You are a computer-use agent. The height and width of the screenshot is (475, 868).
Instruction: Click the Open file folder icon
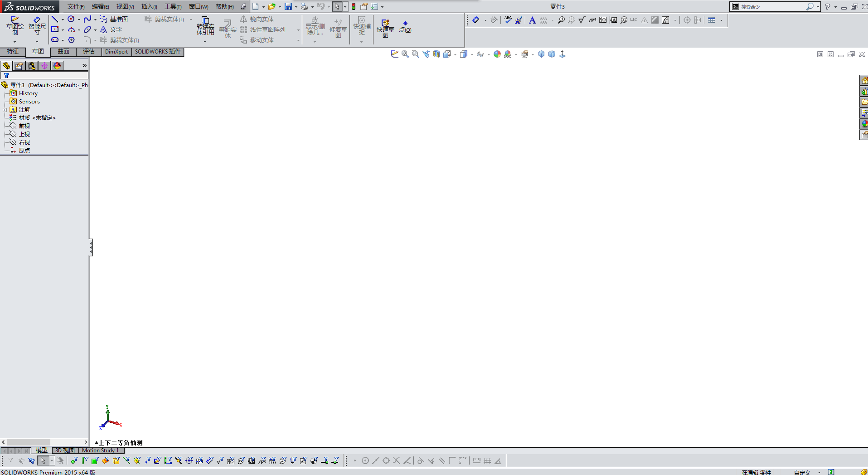(272, 6)
